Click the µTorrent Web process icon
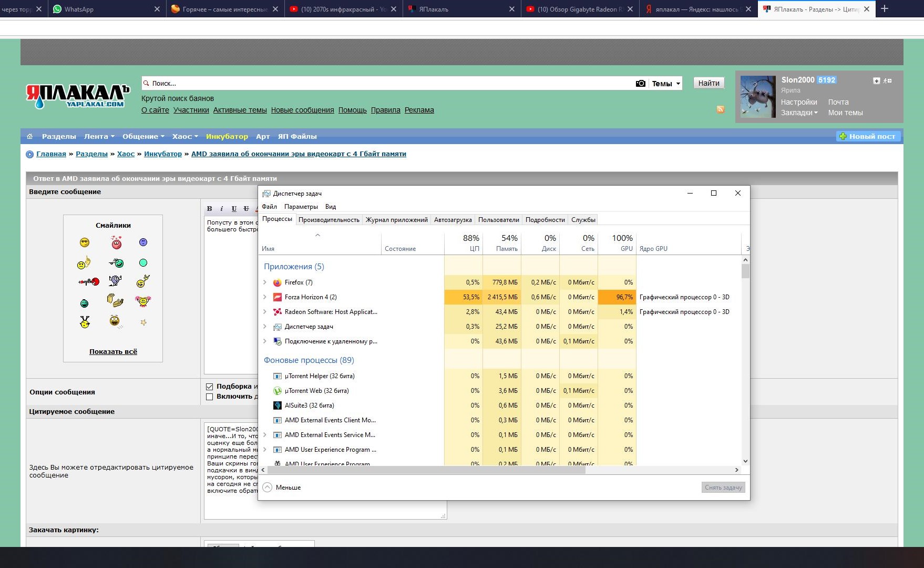This screenshot has height=568, width=924. (x=278, y=391)
